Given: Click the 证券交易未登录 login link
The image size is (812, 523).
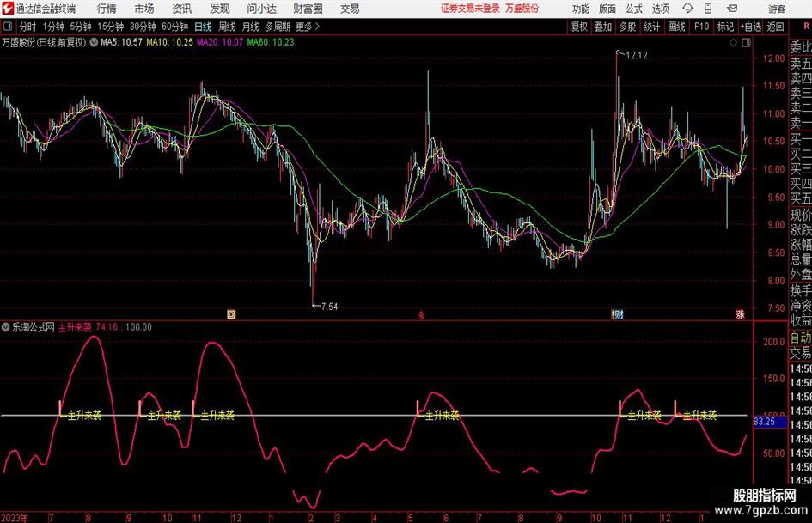Looking at the screenshot, I should tap(470, 9).
